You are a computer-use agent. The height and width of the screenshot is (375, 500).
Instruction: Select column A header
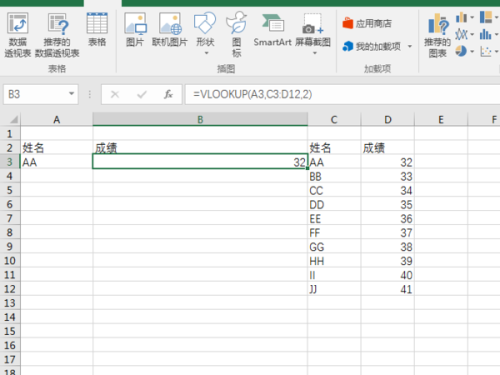click(x=57, y=119)
